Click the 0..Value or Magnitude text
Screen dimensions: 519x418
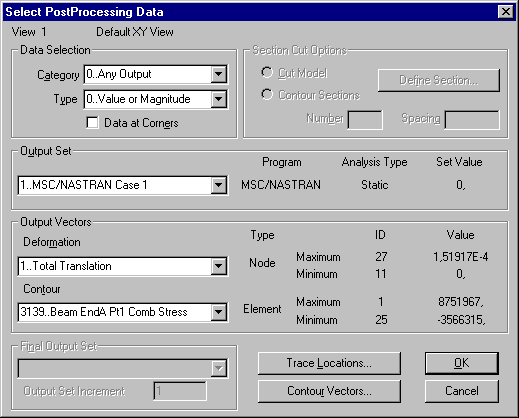click(138, 99)
